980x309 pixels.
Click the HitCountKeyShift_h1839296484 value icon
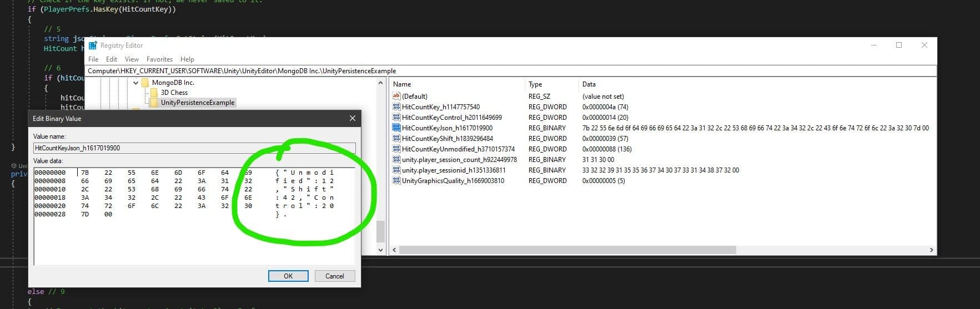tap(396, 139)
